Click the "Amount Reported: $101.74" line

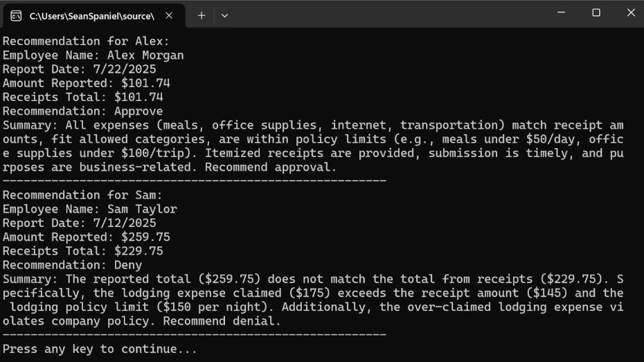[x=86, y=83]
